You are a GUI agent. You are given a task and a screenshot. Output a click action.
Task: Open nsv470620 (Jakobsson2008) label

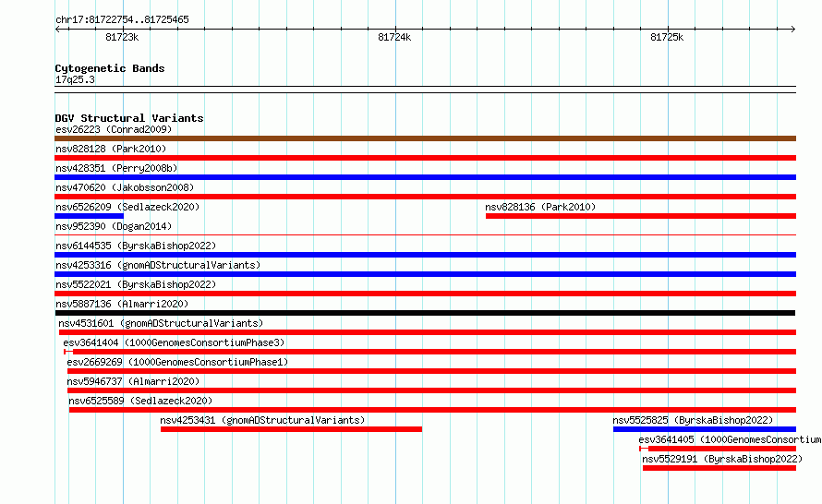[x=125, y=187]
